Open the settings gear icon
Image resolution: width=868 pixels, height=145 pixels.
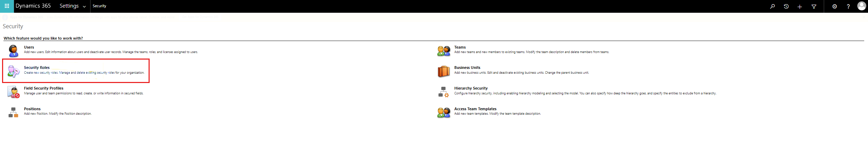tap(834, 7)
